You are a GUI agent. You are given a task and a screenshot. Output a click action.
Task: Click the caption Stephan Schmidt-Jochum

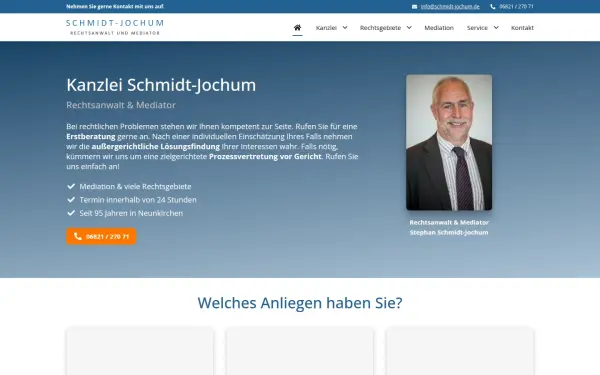(449, 232)
